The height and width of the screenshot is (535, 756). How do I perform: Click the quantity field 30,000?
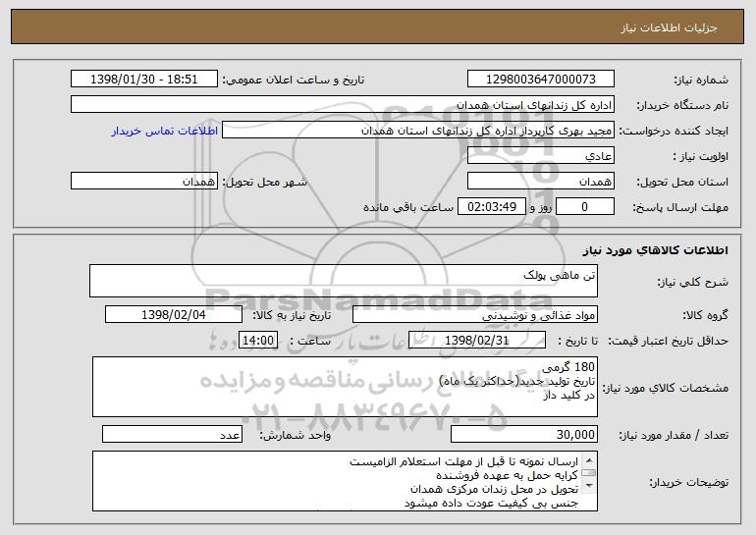pyautogui.click(x=524, y=434)
